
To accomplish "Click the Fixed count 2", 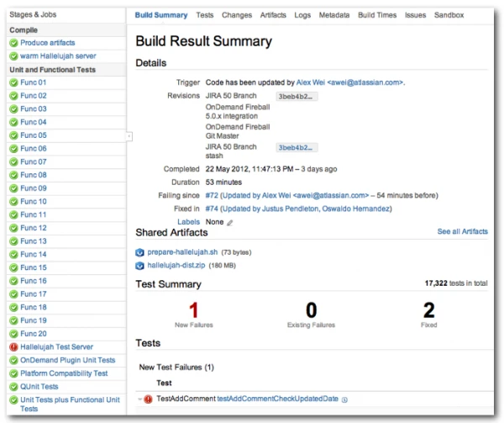I will (x=428, y=310).
